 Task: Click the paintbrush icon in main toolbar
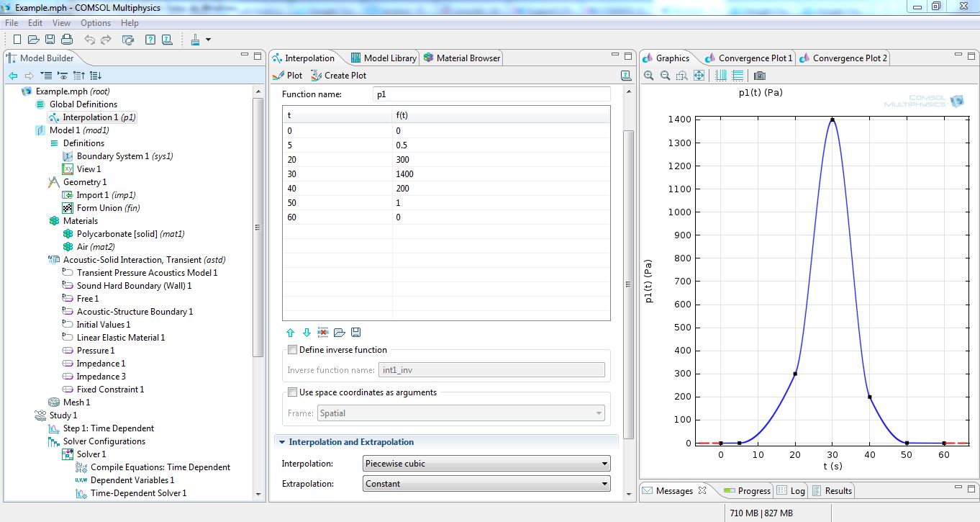(196, 40)
